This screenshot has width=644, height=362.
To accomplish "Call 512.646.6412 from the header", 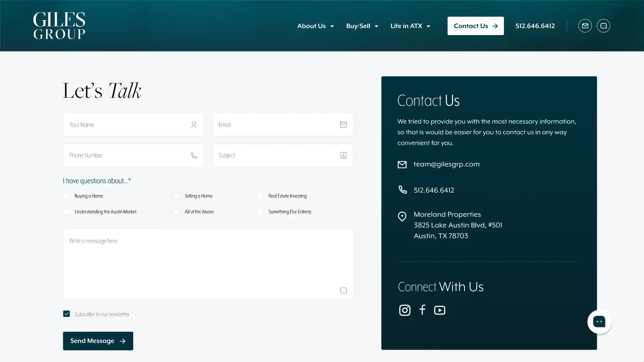I will 535,26.
